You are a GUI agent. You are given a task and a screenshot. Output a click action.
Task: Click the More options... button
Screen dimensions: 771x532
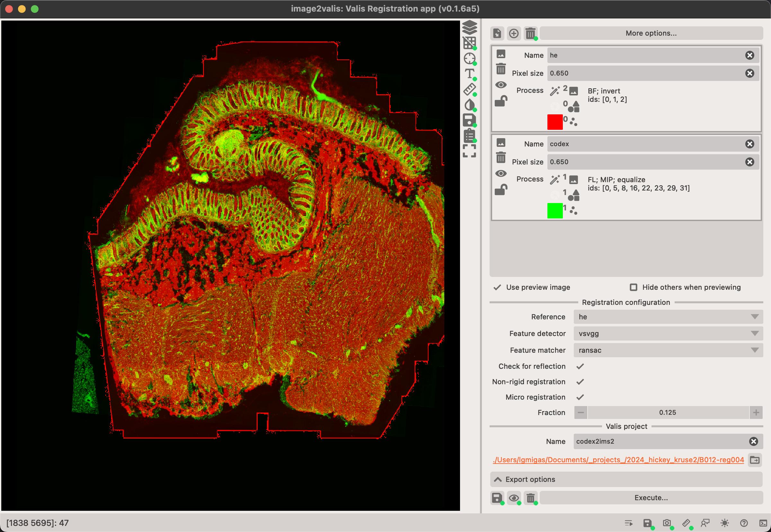coord(651,33)
